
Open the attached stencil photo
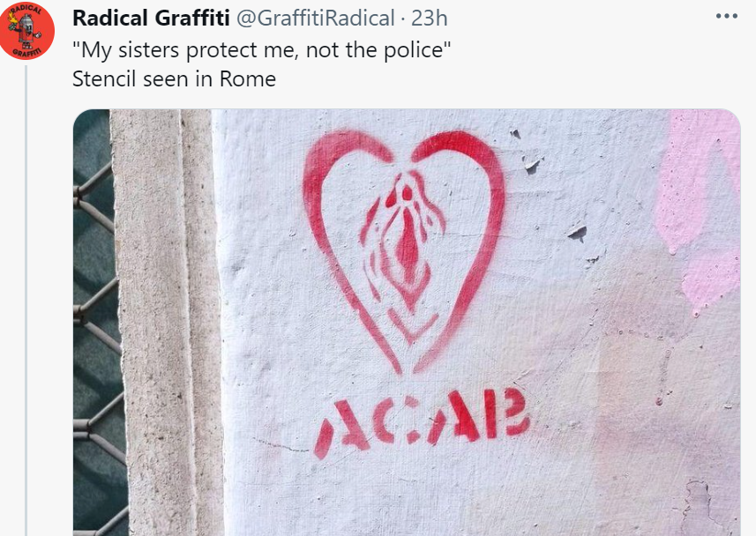pyautogui.click(x=407, y=323)
